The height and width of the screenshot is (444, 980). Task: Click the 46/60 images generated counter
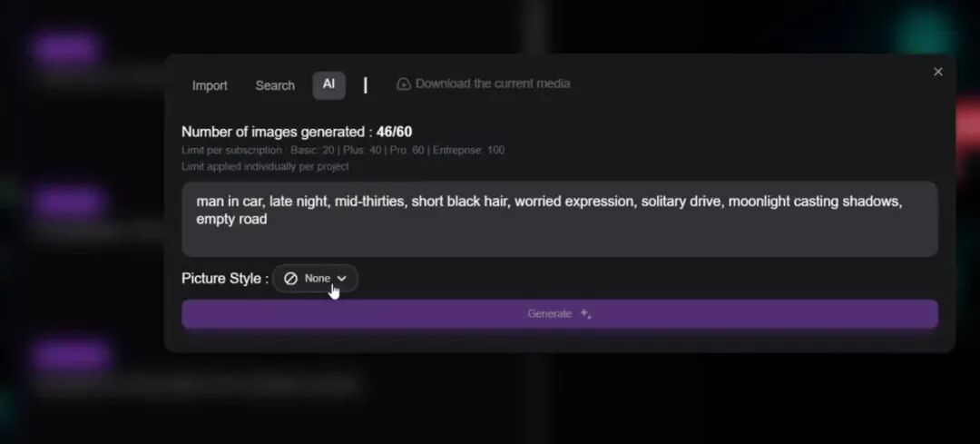tap(394, 132)
